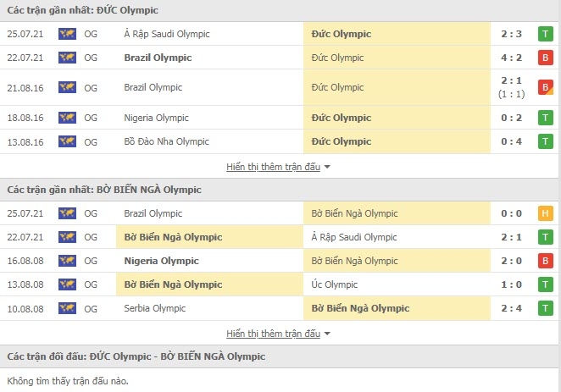This screenshot has height=392, width=561.
Task: Select the highlighted Bờ Biển Ngà Olympic cell in 22.07.21 row
Action: tap(209, 237)
